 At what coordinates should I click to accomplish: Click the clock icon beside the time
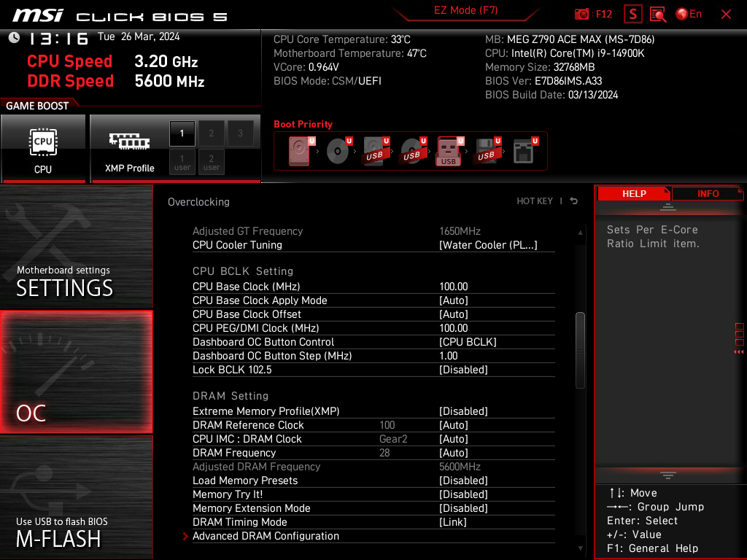click(x=15, y=38)
